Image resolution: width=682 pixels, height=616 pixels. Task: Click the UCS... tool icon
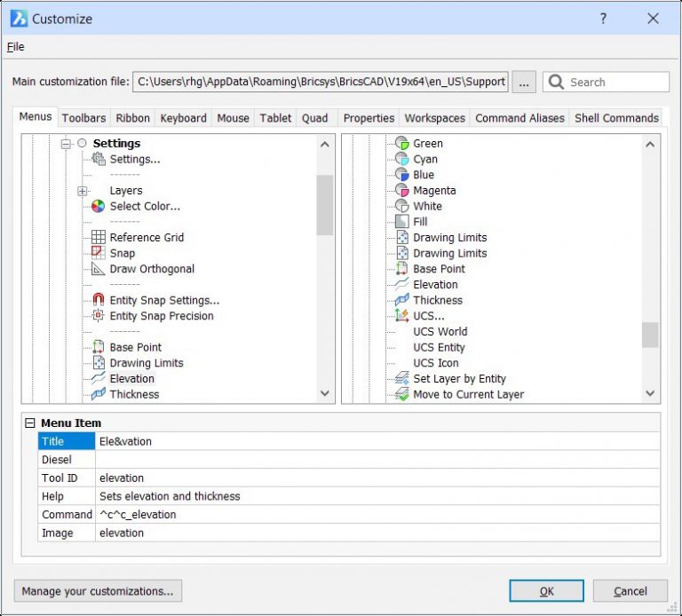tap(402, 316)
